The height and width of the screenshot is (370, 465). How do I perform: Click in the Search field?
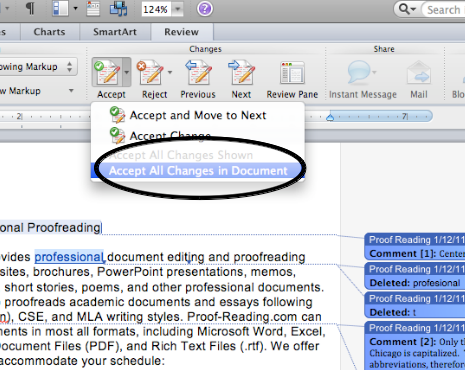point(443,10)
